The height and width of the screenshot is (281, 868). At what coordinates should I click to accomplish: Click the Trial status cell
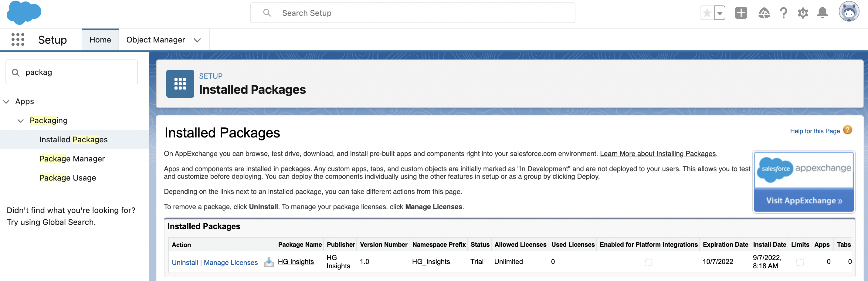click(x=477, y=262)
